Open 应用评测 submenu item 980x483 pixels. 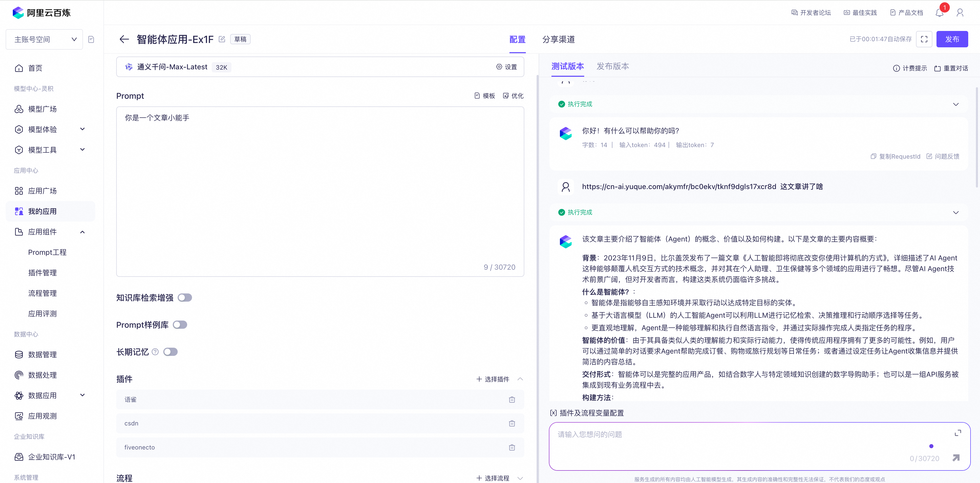42,314
